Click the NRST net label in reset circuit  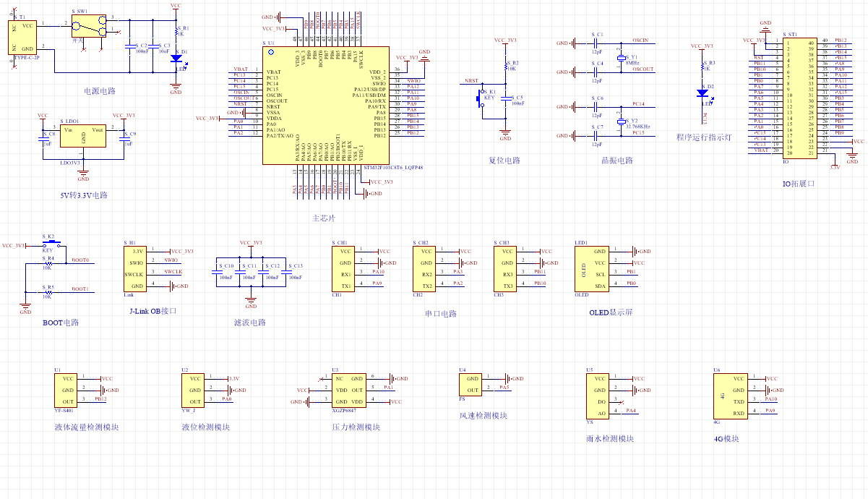471,82
